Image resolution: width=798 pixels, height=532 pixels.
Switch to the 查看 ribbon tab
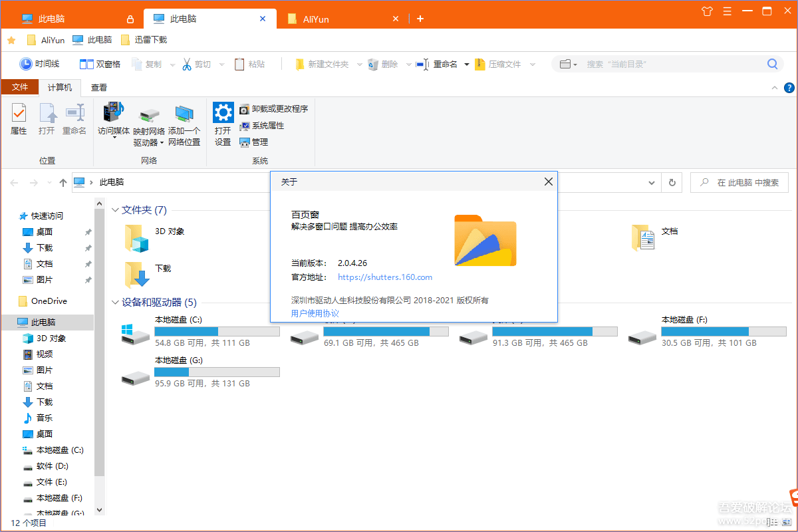coord(99,88)
